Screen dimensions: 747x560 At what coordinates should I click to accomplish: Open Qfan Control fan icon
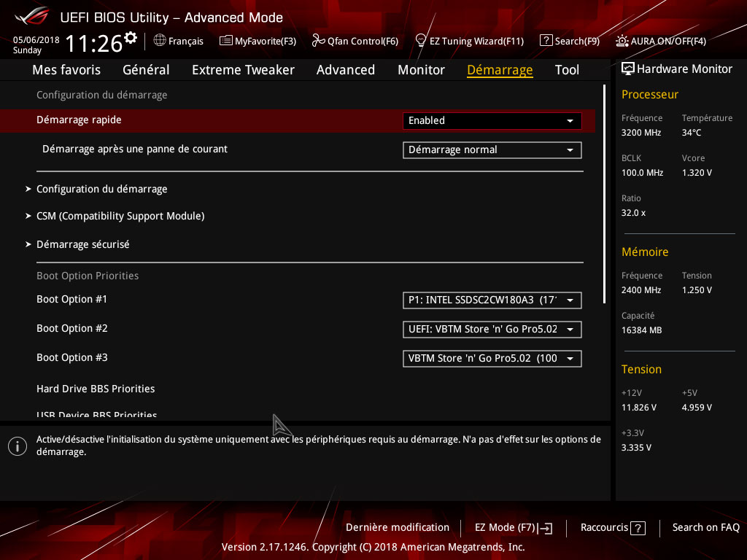click(x=318, y=41)
